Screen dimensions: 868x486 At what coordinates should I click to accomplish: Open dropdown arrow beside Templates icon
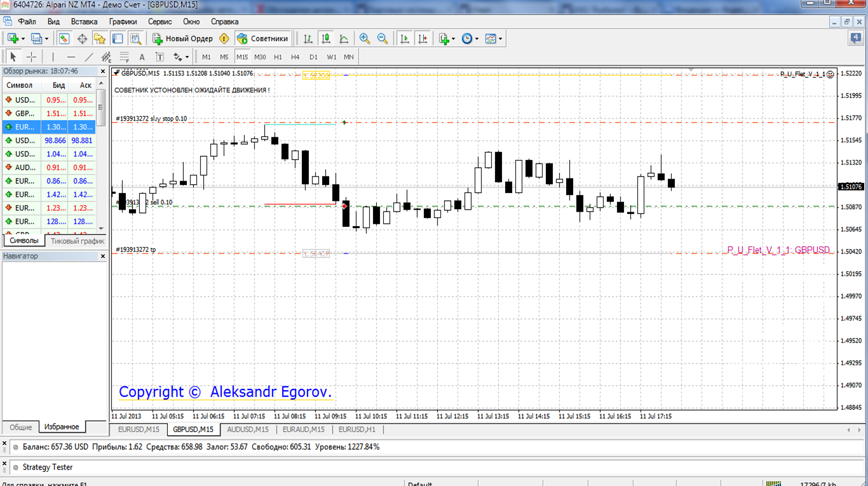point(501,39)
